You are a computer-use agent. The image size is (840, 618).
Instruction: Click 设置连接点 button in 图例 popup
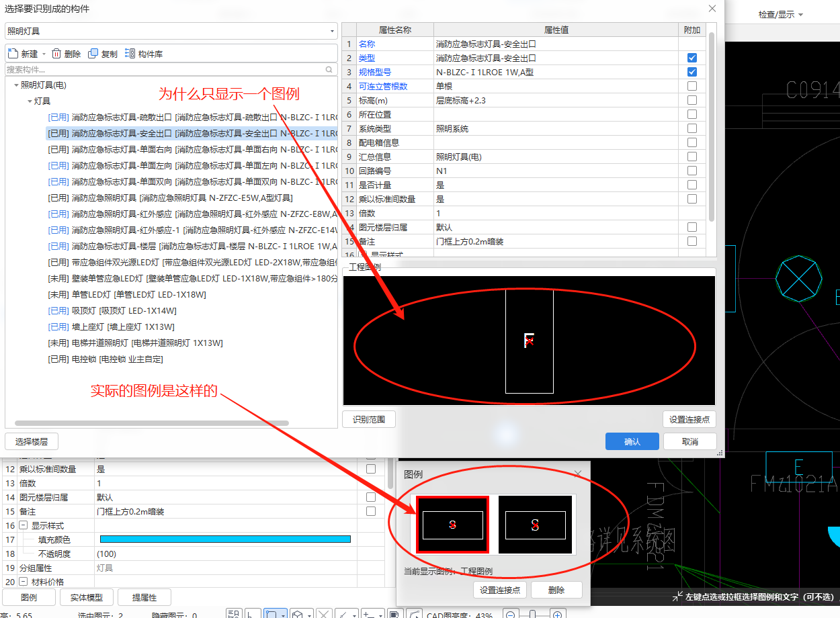tap(500, 590)
